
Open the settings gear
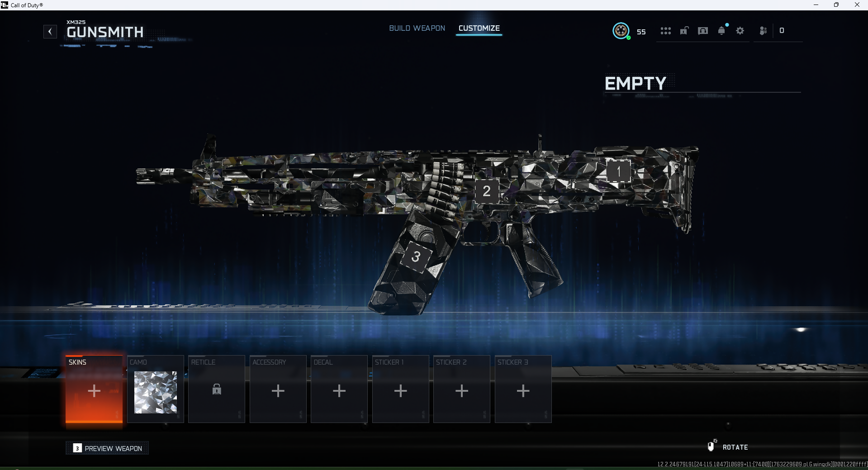pos(740,31)
